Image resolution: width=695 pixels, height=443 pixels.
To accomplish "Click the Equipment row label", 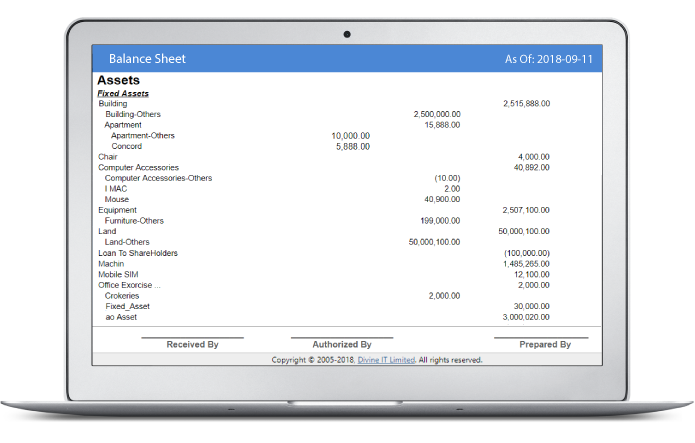I will 117,210.
